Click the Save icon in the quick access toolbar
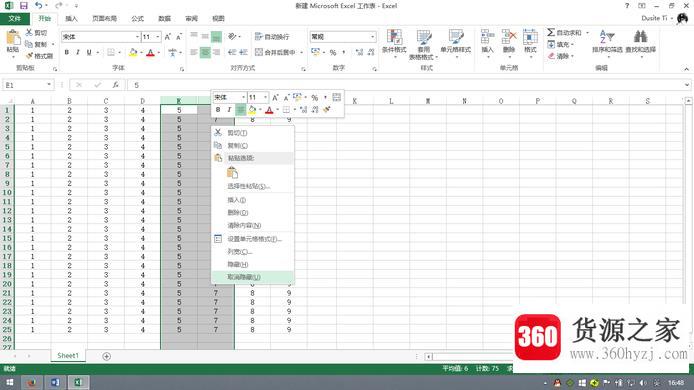694x390 pixels. [23, 6]
